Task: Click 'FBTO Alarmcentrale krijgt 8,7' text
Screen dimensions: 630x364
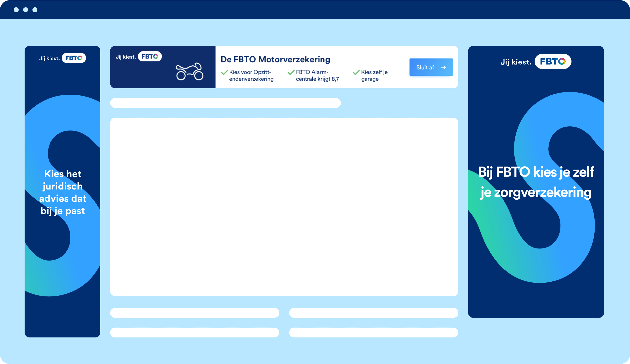Action: [317, 75]
